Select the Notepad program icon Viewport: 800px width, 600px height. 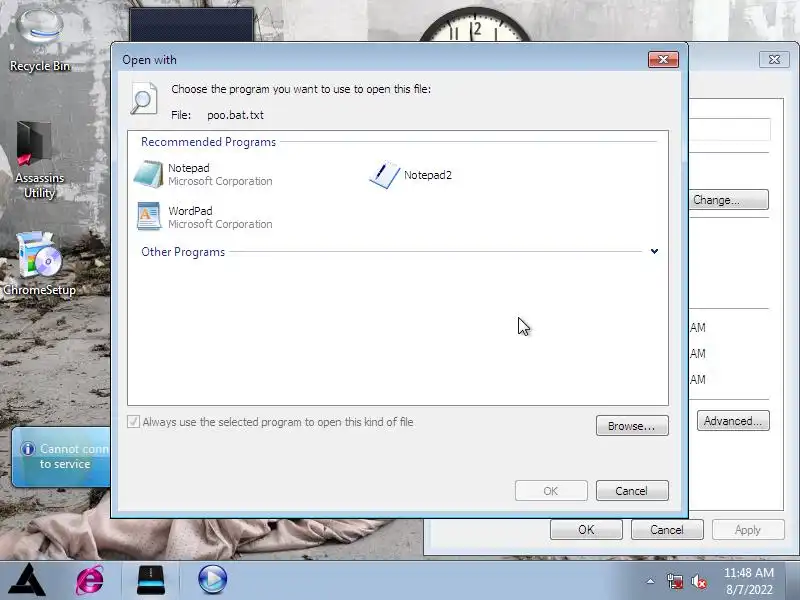[x=148, y=174]
